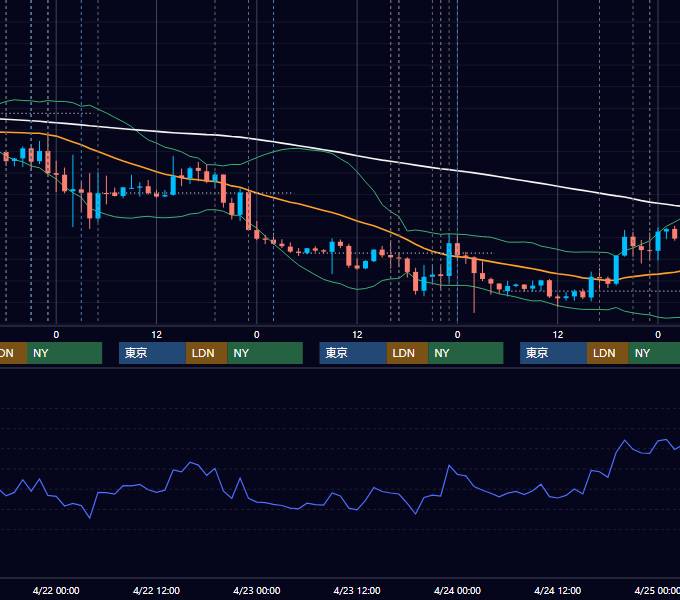Click the 4/22 00:00 date label

[x=56, y=590]
